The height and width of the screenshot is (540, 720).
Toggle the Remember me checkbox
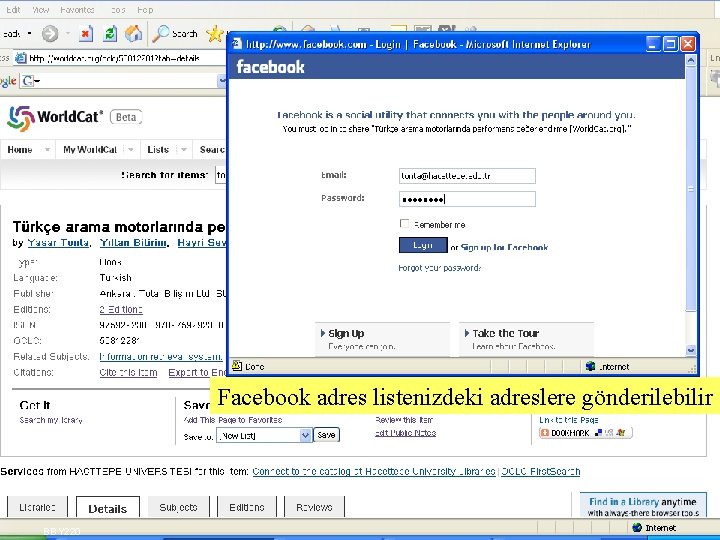pos(404,224)
